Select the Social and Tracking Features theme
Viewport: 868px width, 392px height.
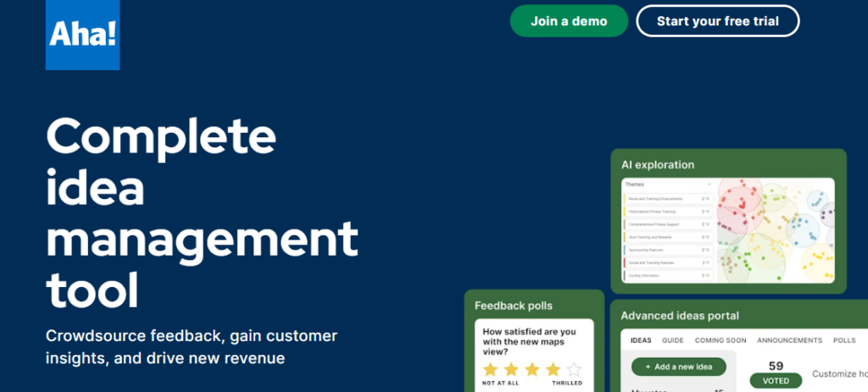pos(668,262)
